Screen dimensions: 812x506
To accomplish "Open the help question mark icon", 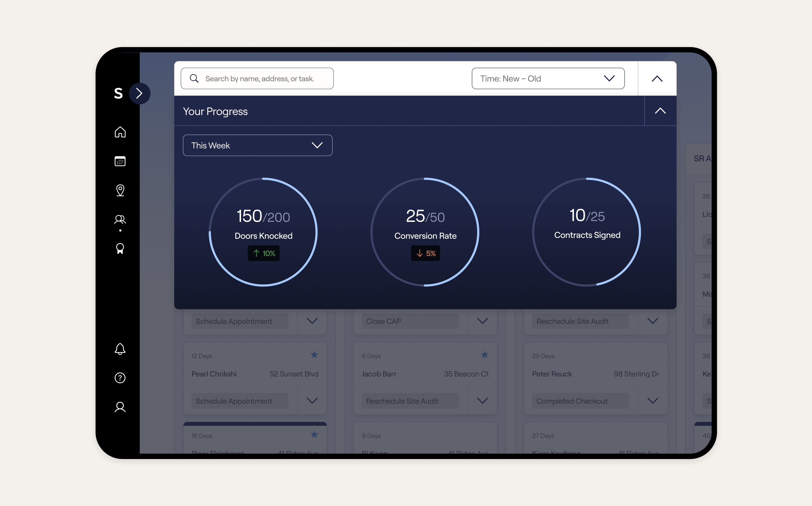I will point(120,378).
